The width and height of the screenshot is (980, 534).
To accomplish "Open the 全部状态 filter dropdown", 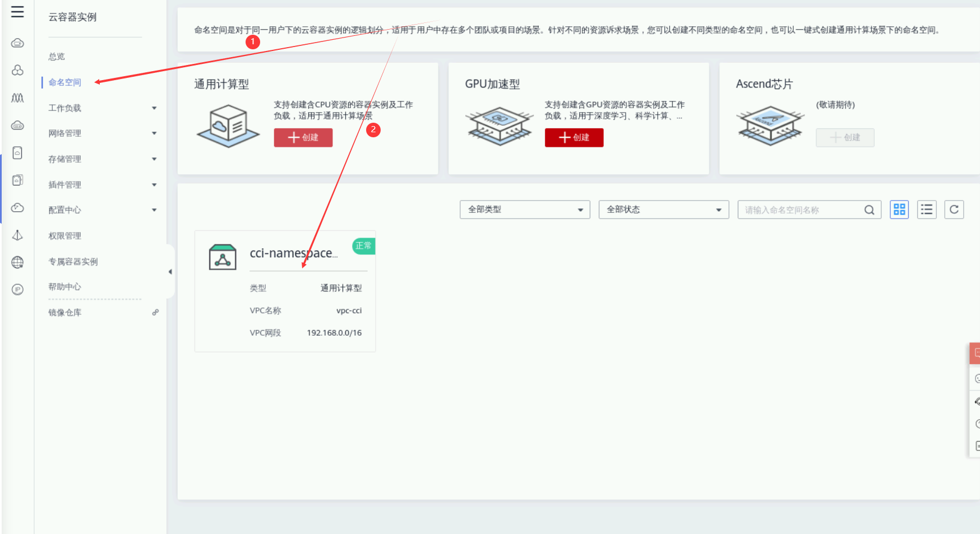I will (x=664, y=210).
